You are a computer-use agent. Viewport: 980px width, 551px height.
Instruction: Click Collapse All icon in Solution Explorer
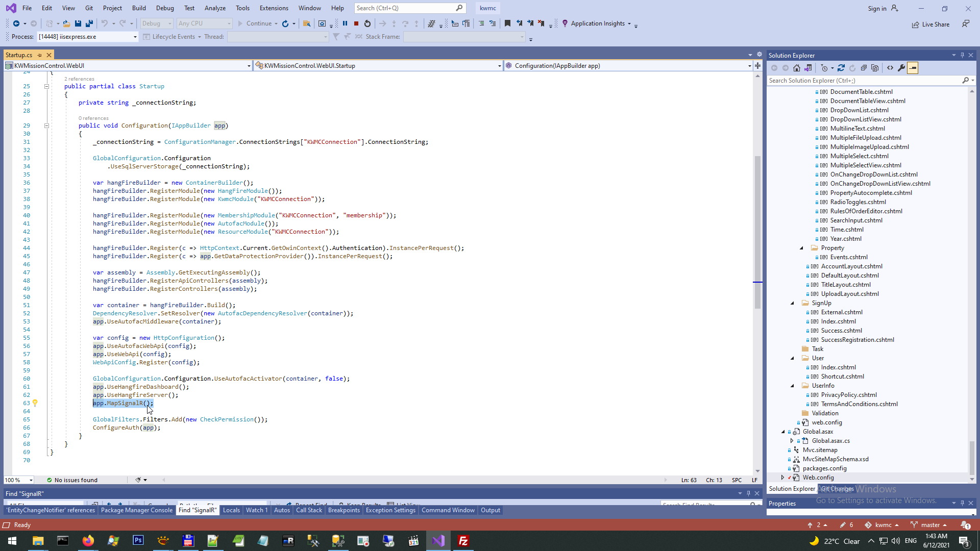(x=864, y=68)
